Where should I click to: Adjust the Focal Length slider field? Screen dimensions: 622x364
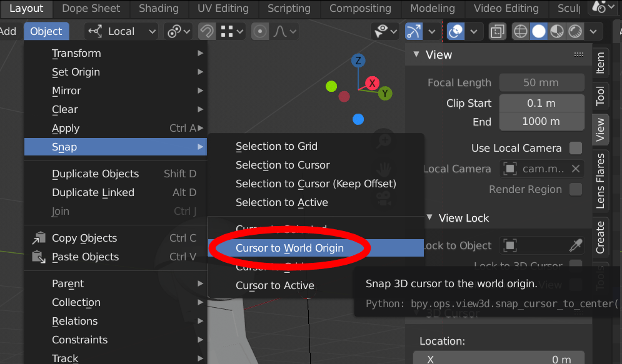(541, 82)
